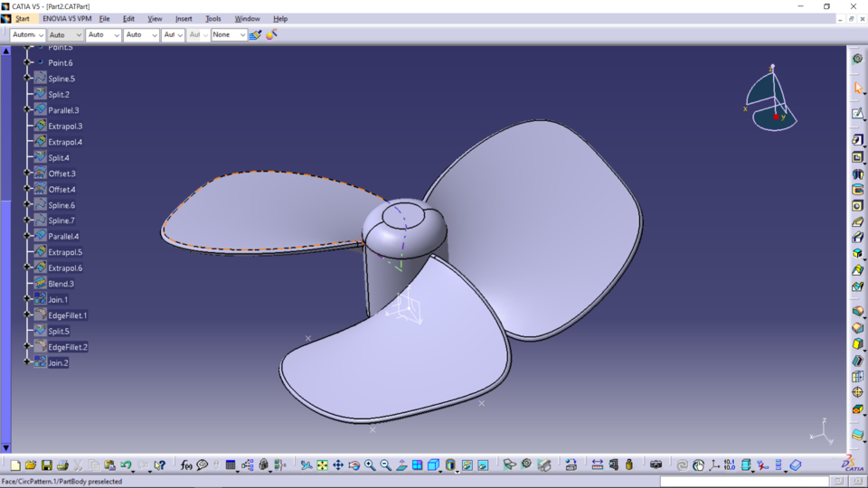Open the None dropdown in graphic properties toolbar
This screenshot has width=868, height=488.
pos(241,35)
